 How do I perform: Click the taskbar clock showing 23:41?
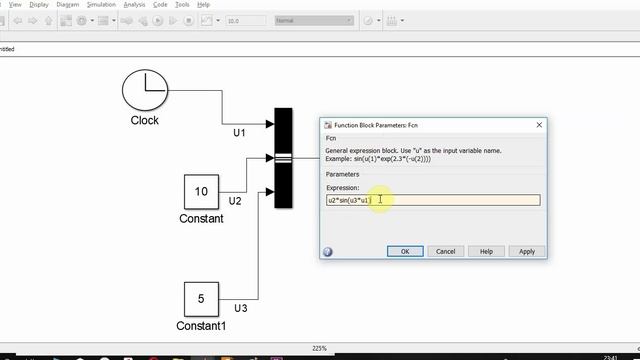pyautogui.click(x=610, y=358)
